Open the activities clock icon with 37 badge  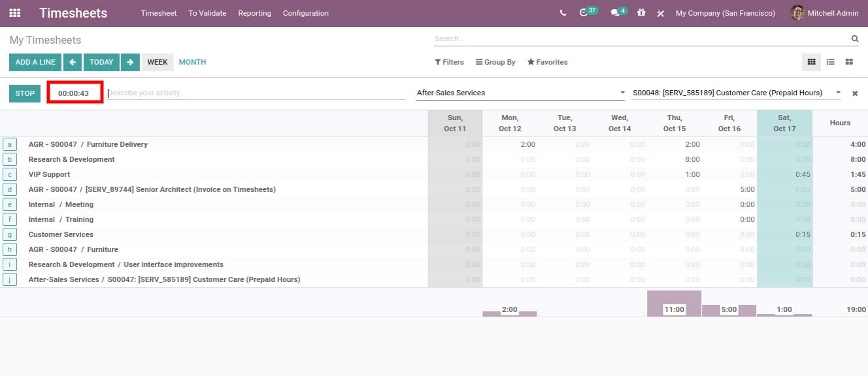(x=584, y=13)
